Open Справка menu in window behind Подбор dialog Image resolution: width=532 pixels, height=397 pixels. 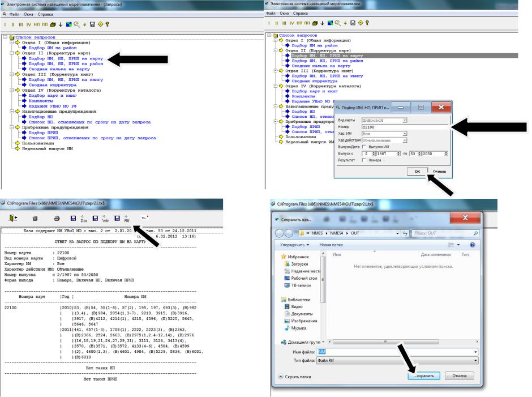pos(301,13)
